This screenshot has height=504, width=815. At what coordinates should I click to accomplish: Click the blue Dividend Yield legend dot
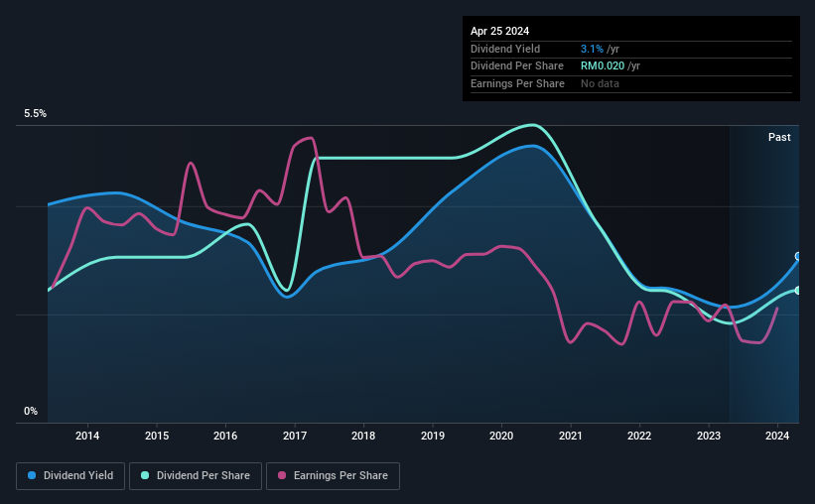point(32,475)
